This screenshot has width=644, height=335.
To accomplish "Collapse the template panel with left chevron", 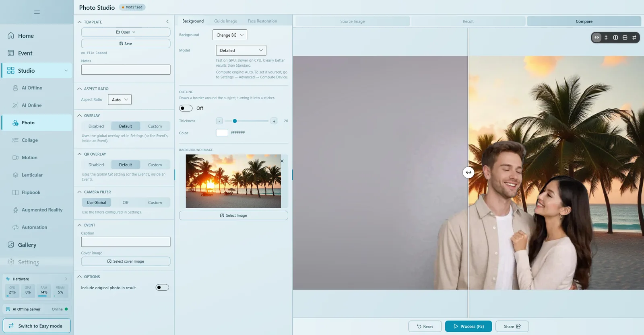I will [167, 22].
